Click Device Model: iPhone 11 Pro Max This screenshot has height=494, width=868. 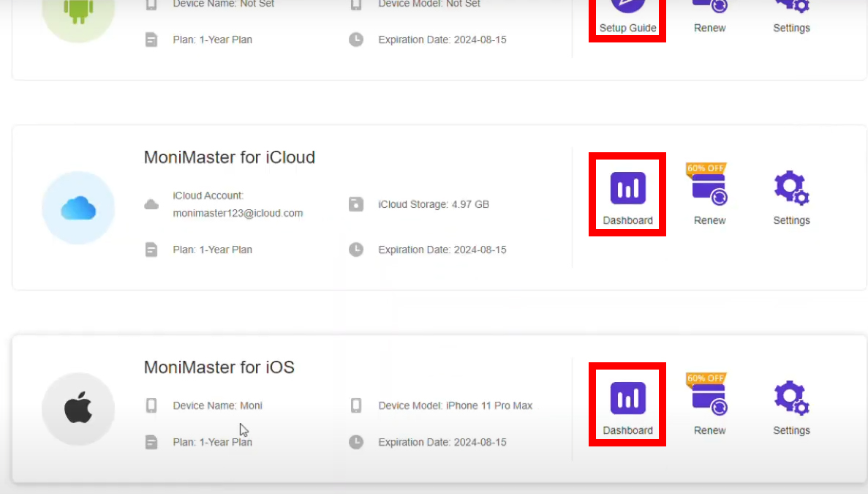coord(455,405)
